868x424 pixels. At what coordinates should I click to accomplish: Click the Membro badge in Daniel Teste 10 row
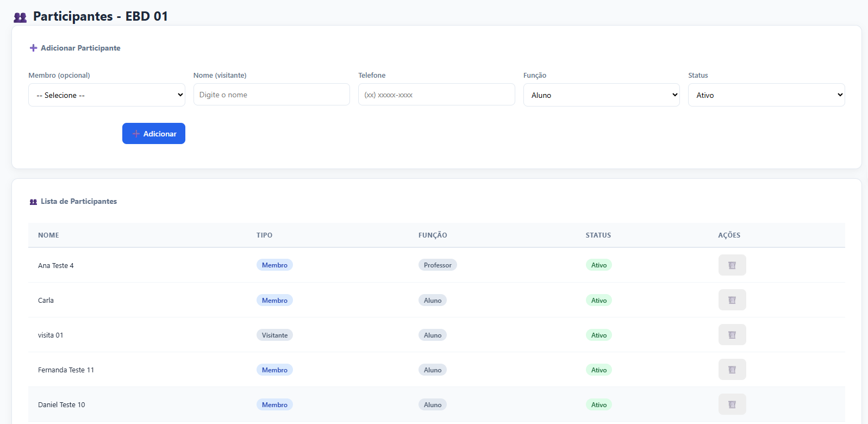click(274, 405)
